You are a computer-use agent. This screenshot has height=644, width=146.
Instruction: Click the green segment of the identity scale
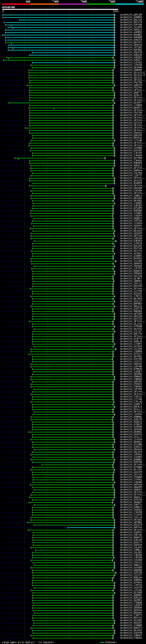click(101, 4)
